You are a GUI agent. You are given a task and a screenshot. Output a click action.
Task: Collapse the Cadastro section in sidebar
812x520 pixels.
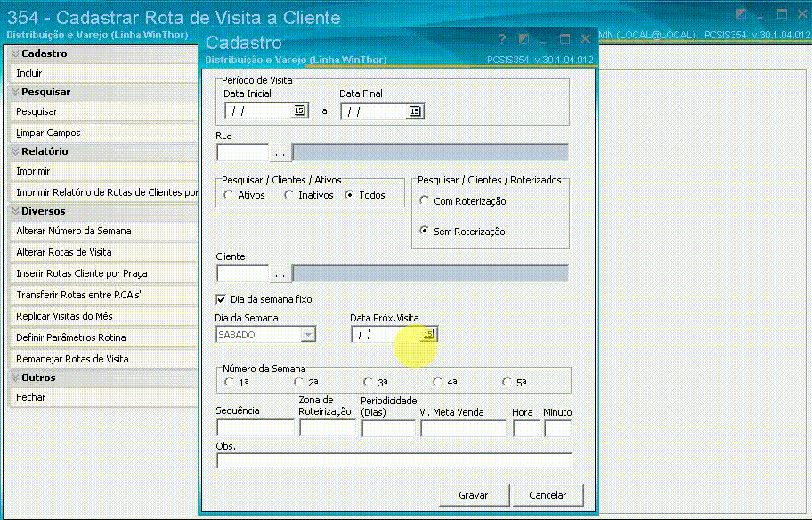pos(15,53)
